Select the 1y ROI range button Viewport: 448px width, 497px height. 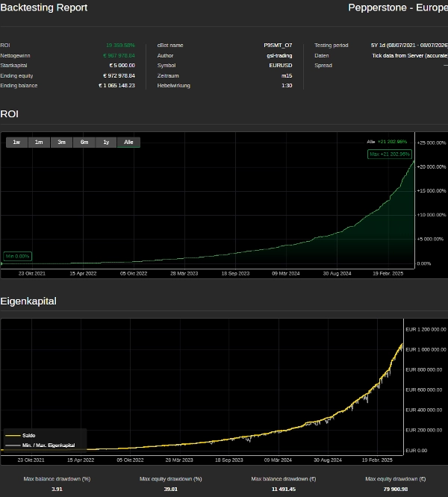[106, 143]
